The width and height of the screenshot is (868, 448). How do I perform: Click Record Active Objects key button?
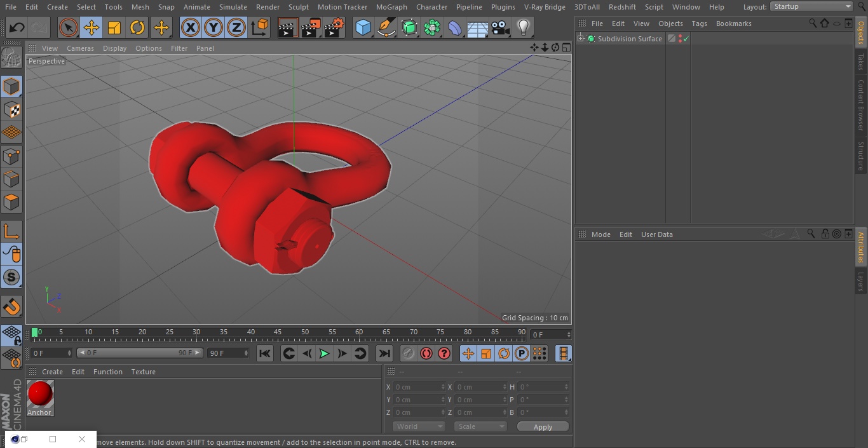(x=409, y=353)
